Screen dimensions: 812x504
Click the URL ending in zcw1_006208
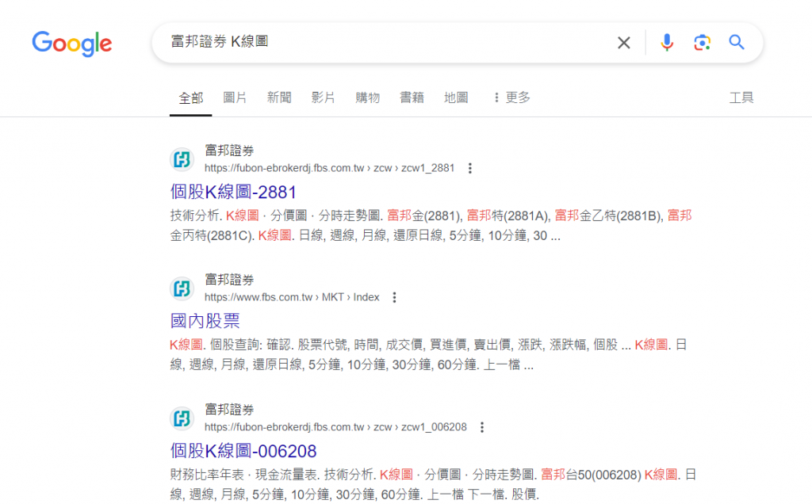[x=335, y=427]
